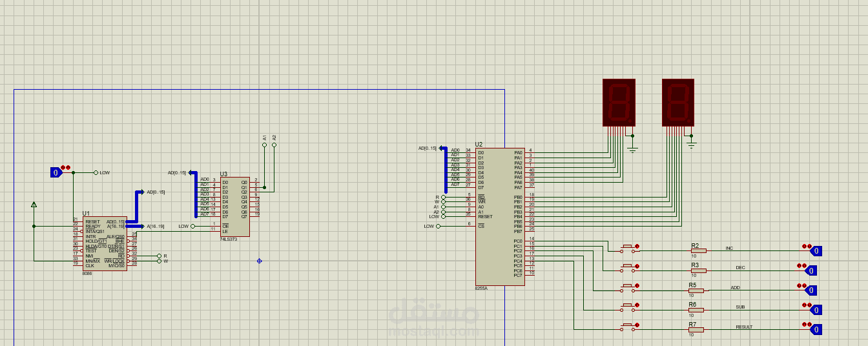This screenshot has width=868, height=346.
Task: Push the button on the DEC line
Action: coord(627,268)
